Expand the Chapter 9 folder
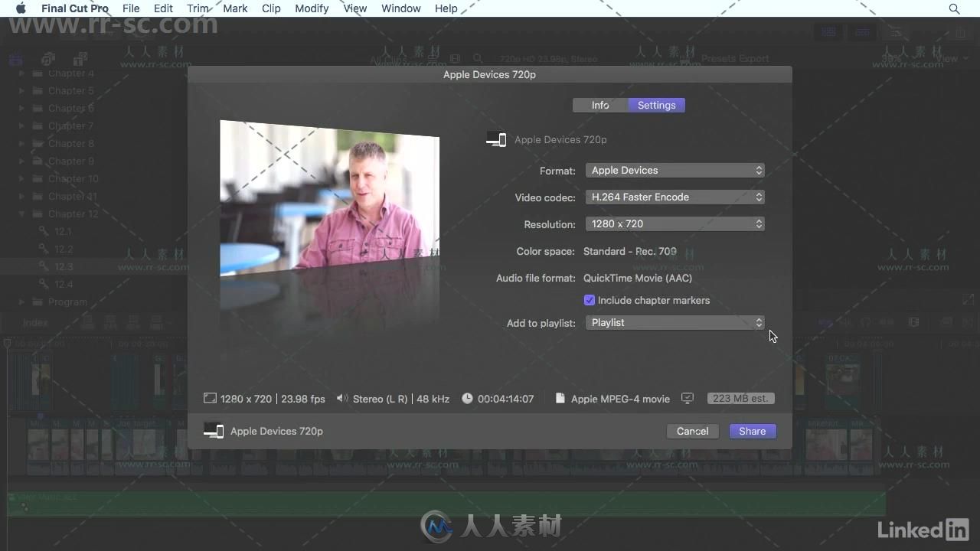This screenshot has width=980, height=551. (21, 161)
